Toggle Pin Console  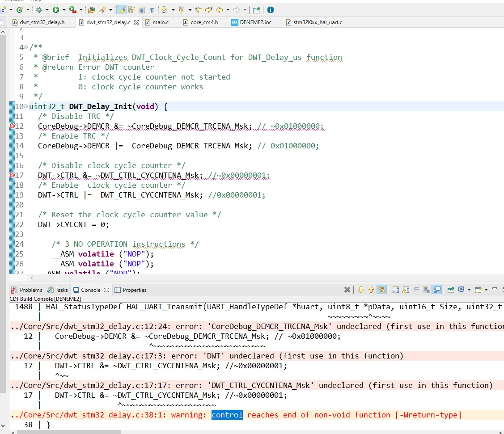coord(451,290)
